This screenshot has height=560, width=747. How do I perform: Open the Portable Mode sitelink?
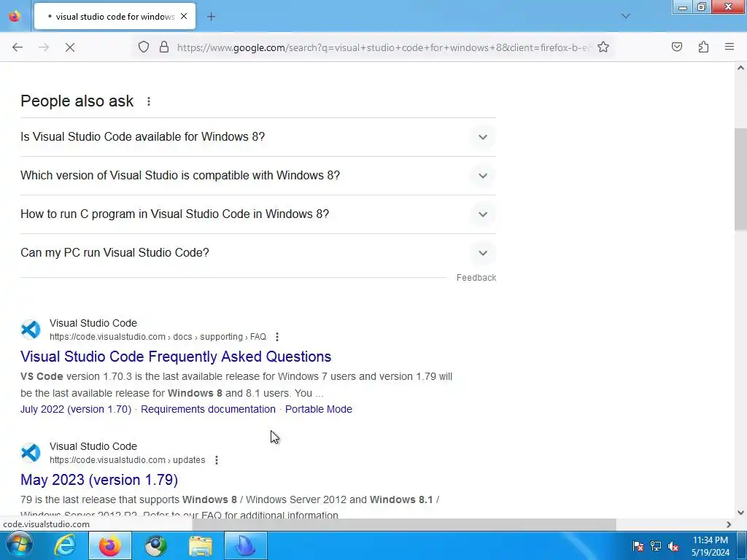[319, 409]
